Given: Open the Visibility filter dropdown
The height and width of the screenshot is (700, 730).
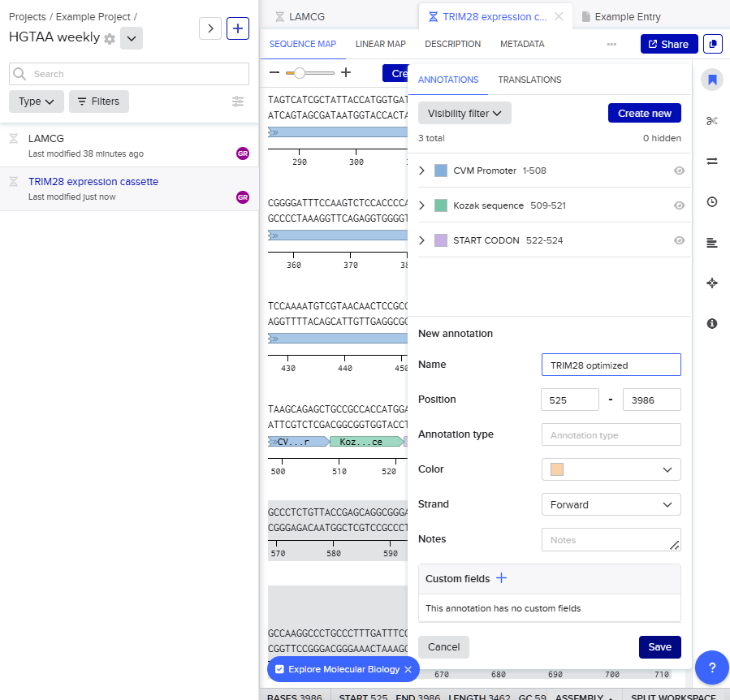Looking at the screenshot, I should (464, 114).
